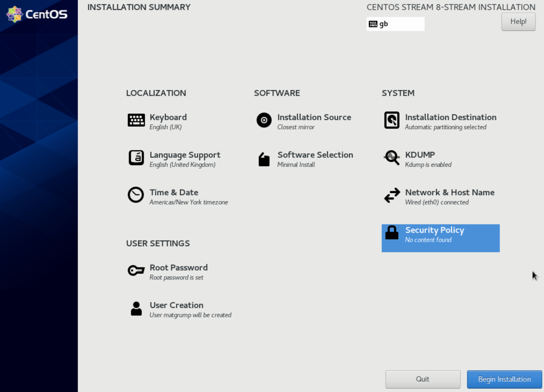Screen dimensions: 544x392
Task: Click the LOCALIZATION section heading
Action: point(156,93)
